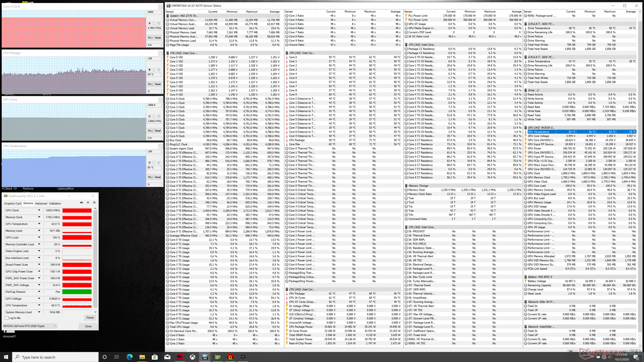The width and height of the screenshot is (644, 362).
Task: Click the Current column header in first HWiNFO panel
Action: coord(213,11)
